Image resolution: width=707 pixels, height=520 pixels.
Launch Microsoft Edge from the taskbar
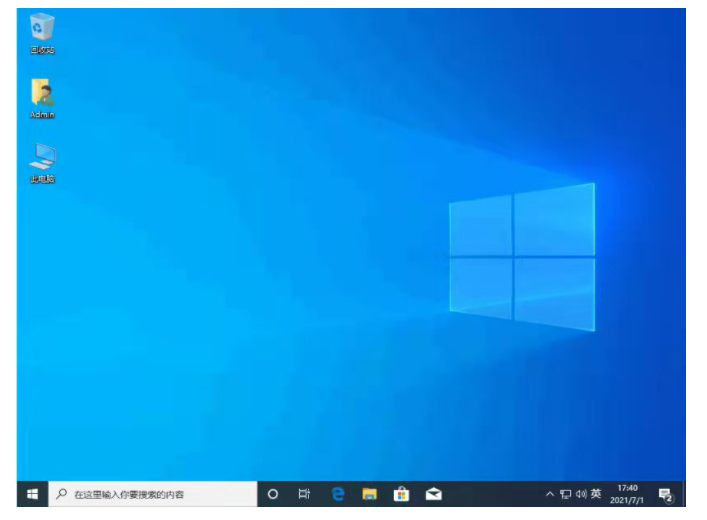(x=338, y=494)
